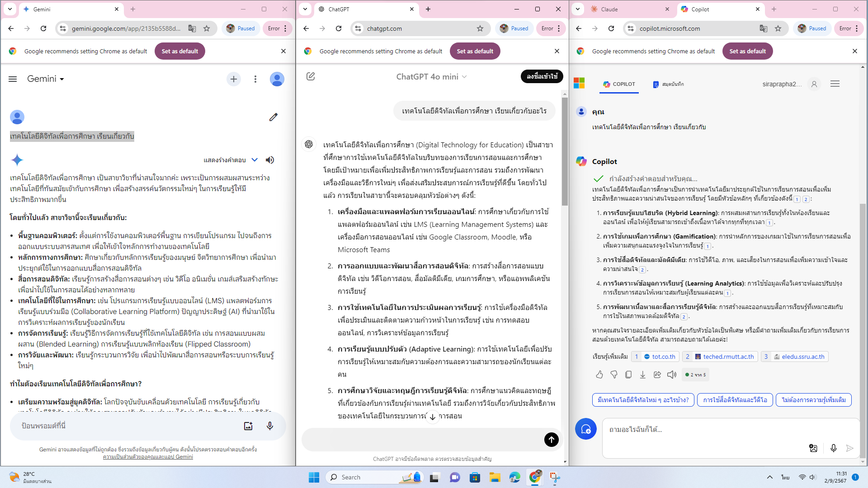Click the ChatGPT login button
The width and height of the screenshot is (868, 488).
(x=542, y=76)
